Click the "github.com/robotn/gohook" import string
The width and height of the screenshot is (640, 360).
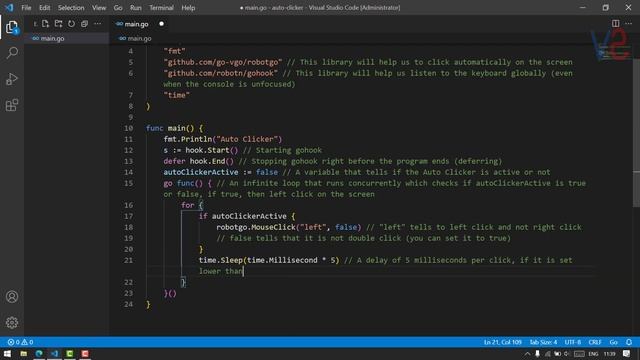(221, 73)
